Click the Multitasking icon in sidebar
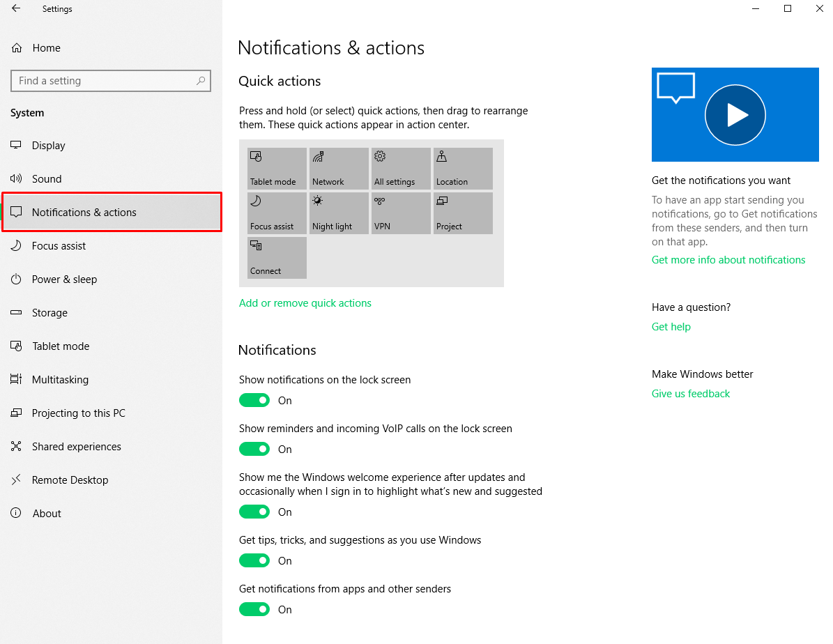 tap(16, 379)
